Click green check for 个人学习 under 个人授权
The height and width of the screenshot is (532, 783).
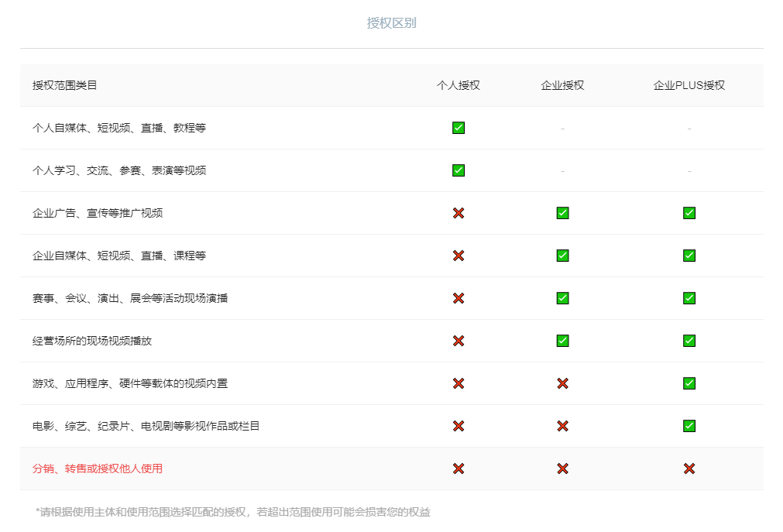458,170
